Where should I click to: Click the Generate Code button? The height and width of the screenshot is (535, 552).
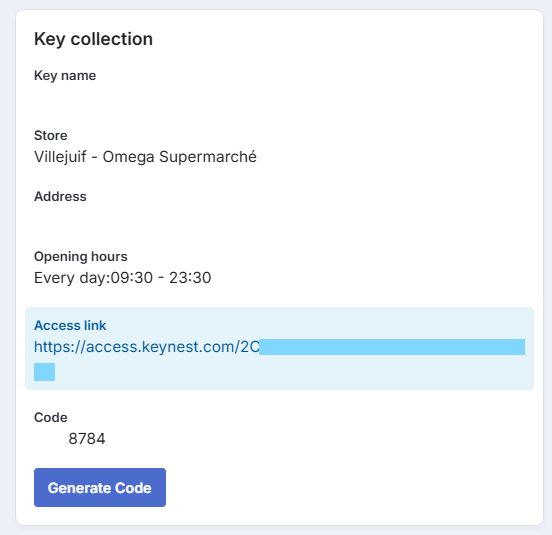(100, 487)
